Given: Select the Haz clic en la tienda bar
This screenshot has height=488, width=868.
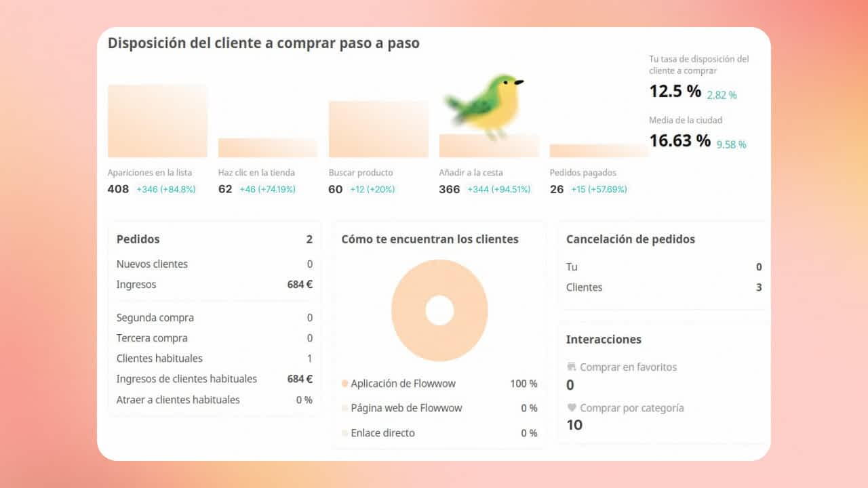Looking at the screenshot, I should (x=267, y=148).
